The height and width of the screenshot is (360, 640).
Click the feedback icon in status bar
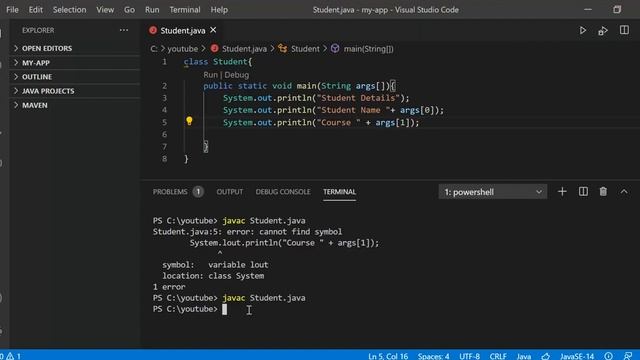click(628, 356)
